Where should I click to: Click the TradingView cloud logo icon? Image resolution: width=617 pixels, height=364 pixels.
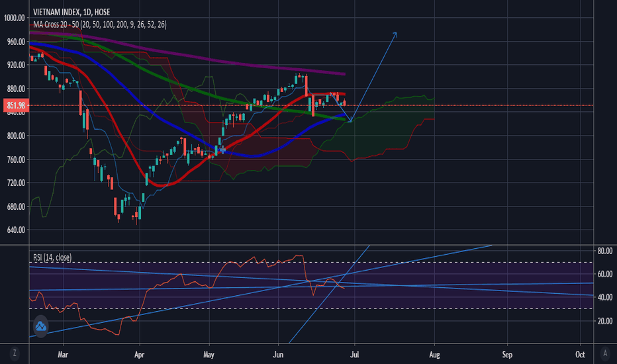click(40, 326)
